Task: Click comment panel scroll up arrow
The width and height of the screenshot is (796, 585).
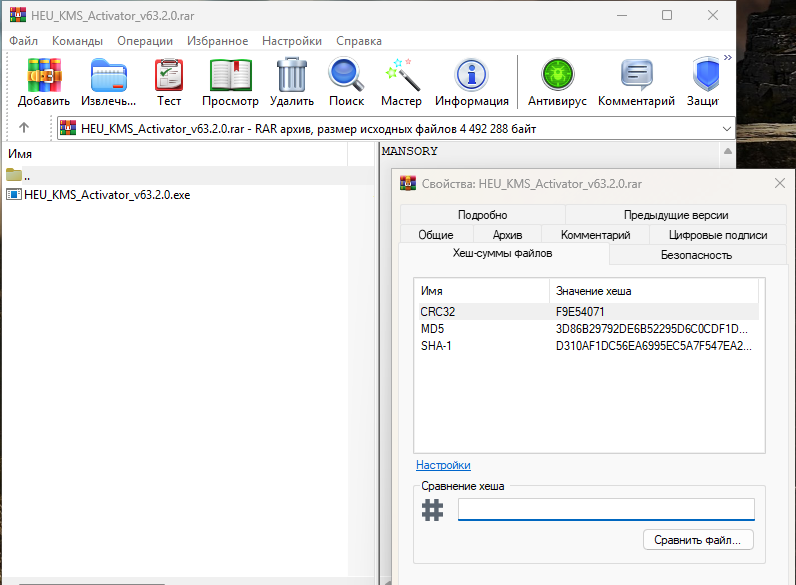Action: coord(727,151)
